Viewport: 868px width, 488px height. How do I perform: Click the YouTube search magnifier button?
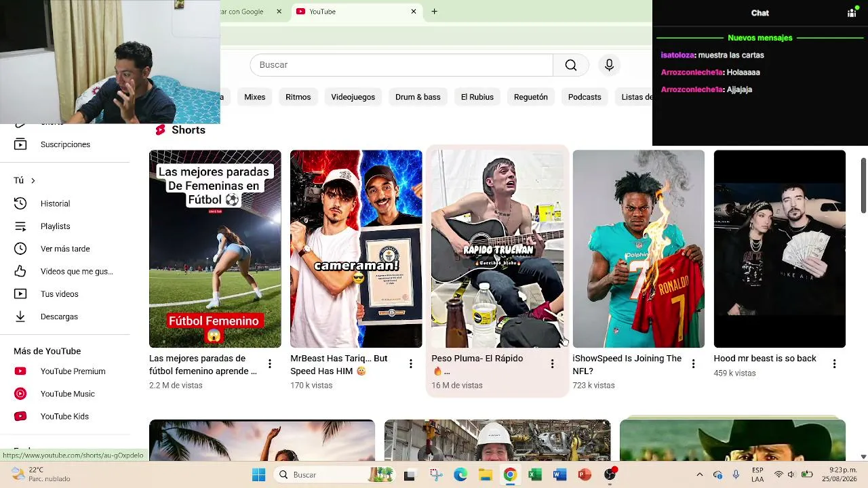(x=571, y=65)
